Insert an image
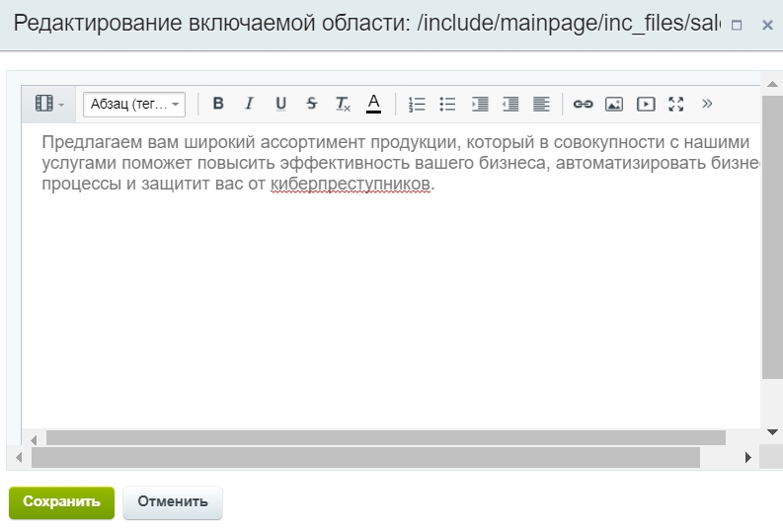783x532 pixels. click(614, 104)
